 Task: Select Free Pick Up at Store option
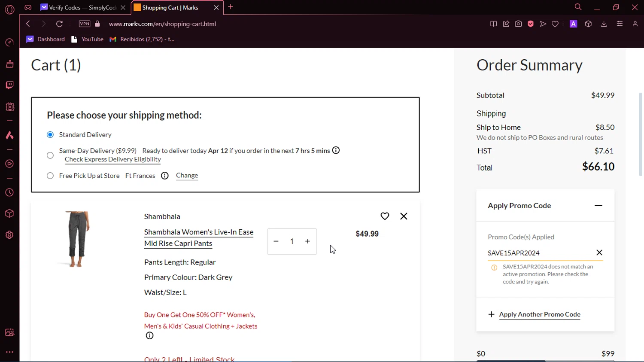click(x=50, y=176)
